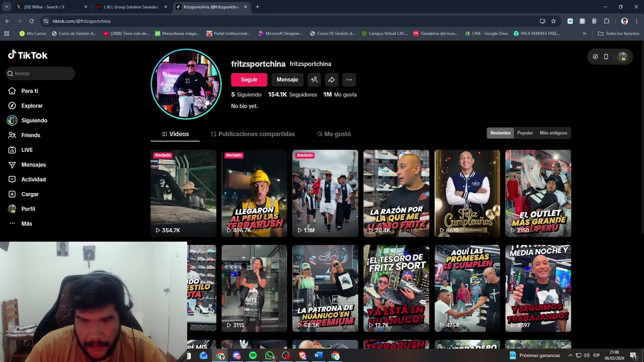Play the Llegaron al Perú las Terrarush video

pyautogui.click(x=255, y=193)
